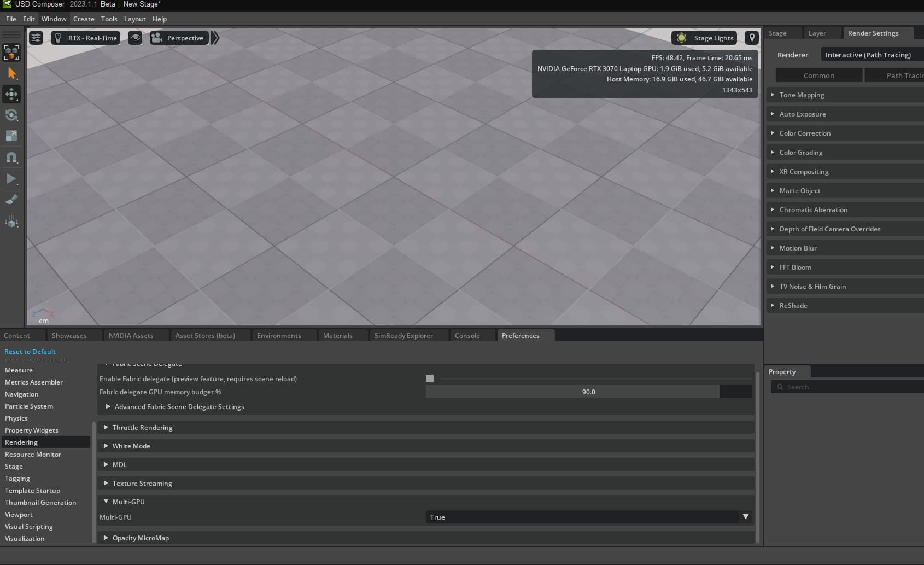Viewport: 924px width, 565px height.
Task: Click the eye visibility icon in the viewport toolbar
Action: [x=135, y=38]
